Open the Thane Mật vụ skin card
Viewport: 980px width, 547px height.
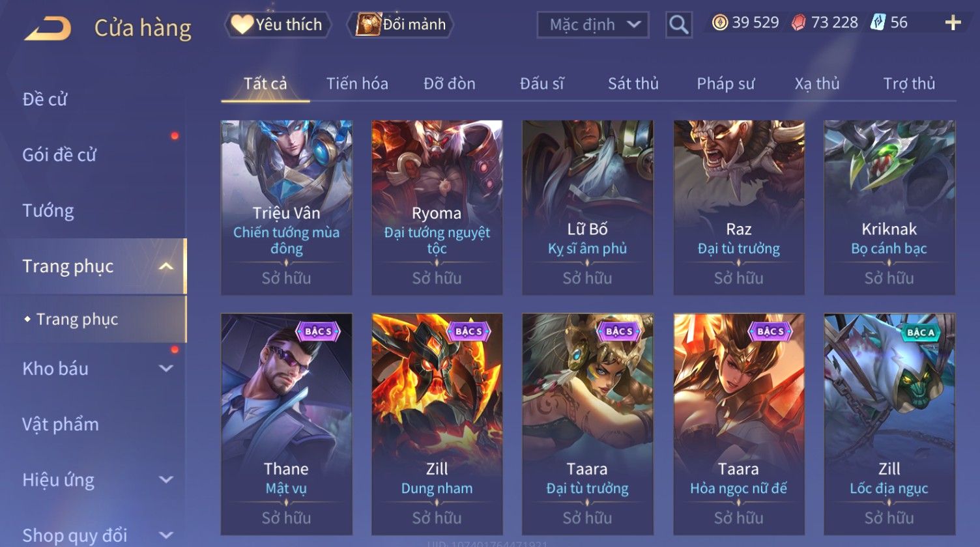(x=287, y=425)
